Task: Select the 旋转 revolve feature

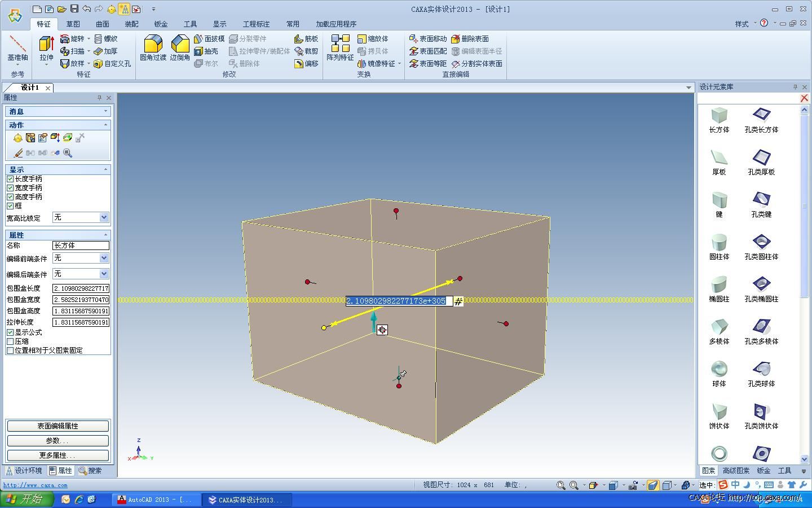Action: 72,39
